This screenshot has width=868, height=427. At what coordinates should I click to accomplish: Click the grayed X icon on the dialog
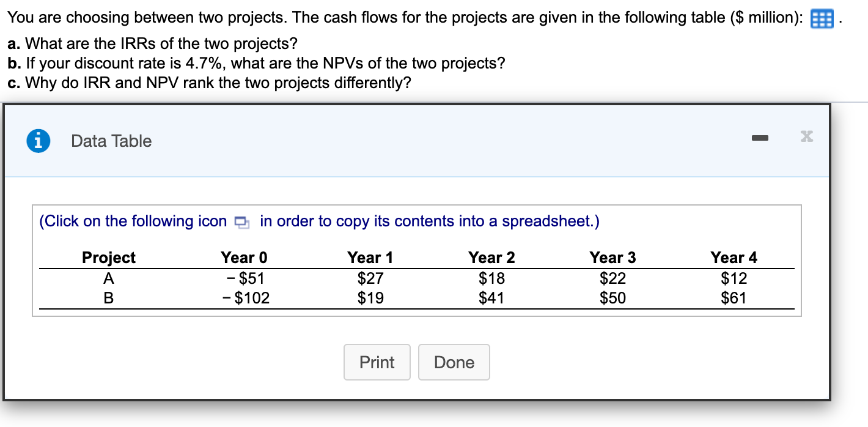click(806, 136)
